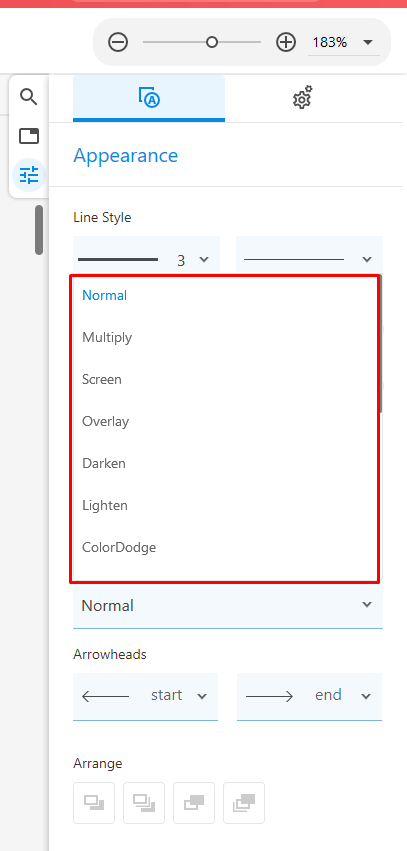Open the thumbnail panel icon in sidebar
Screen dimensions: 407x851
pos(29,136)
